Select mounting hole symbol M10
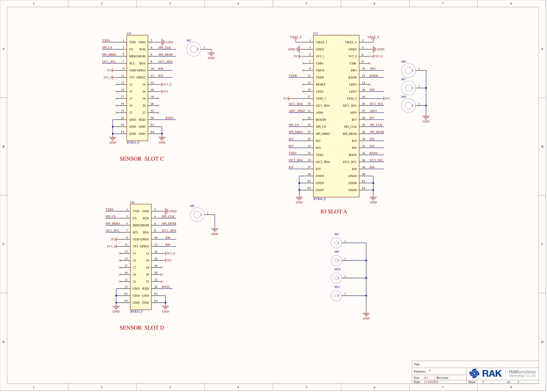Viewport: 547px width, 392px height. 336,278
